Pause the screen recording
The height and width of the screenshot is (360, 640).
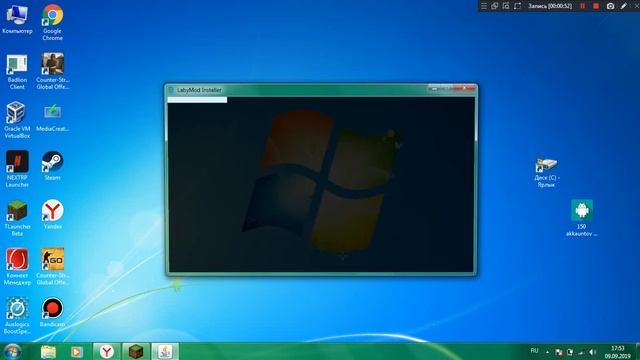click(582, 6)
